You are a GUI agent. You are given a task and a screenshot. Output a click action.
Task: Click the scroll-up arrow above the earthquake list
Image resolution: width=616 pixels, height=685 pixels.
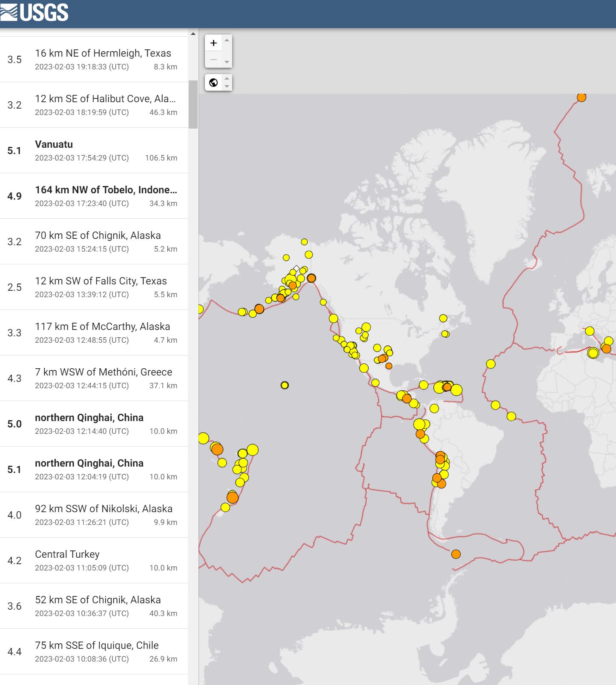click(x=193, y=34)
